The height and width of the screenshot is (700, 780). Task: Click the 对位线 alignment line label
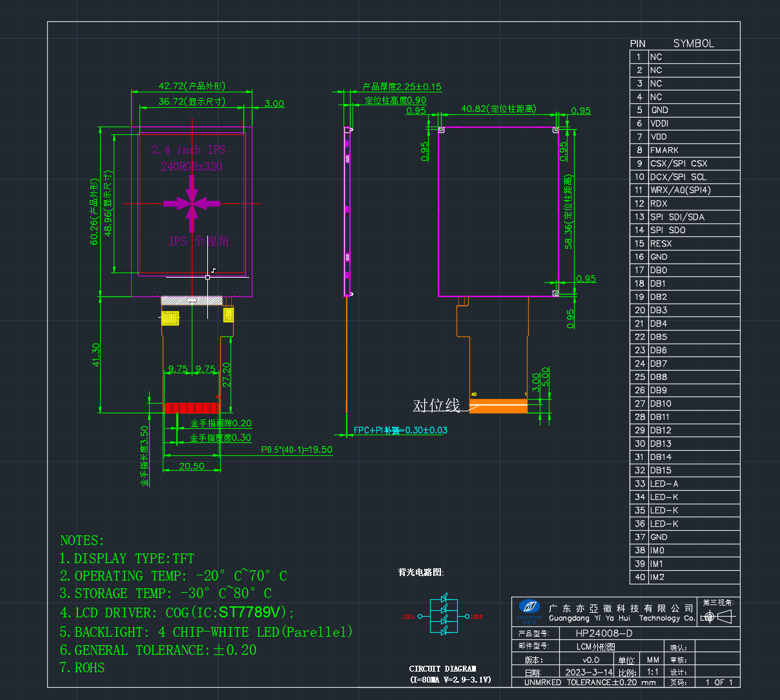coord(436,406)
